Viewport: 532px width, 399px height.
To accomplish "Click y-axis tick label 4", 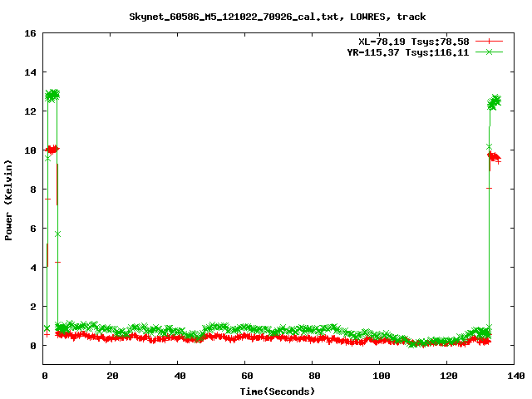I will click(33, 268).
